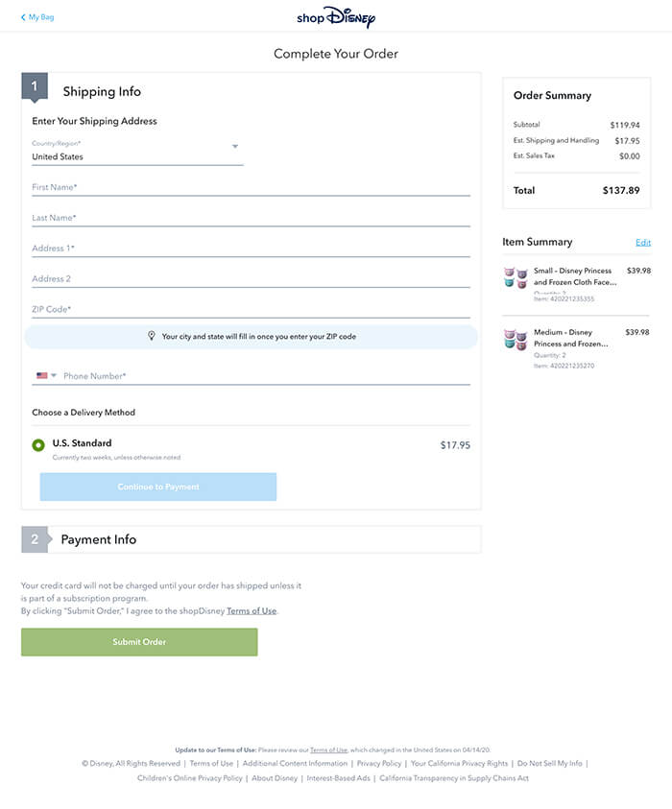Open the Privacy Policy footer link
This screenshot has height=809, width=672.
click(379, 764)
